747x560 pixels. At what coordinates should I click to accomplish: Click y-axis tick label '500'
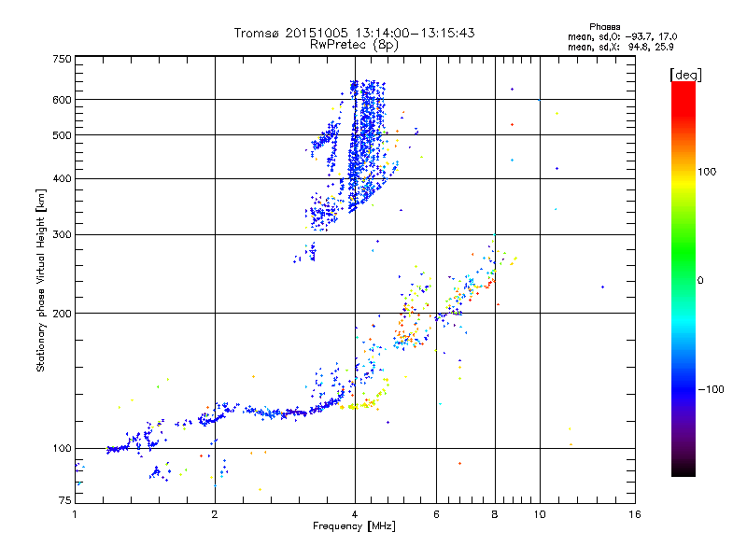click(x=62, y=135)
